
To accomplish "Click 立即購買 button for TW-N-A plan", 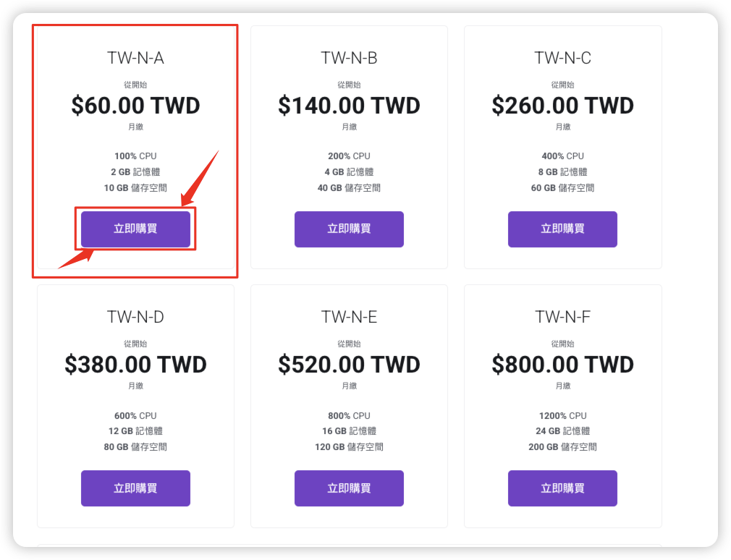I will pos(135,229).
